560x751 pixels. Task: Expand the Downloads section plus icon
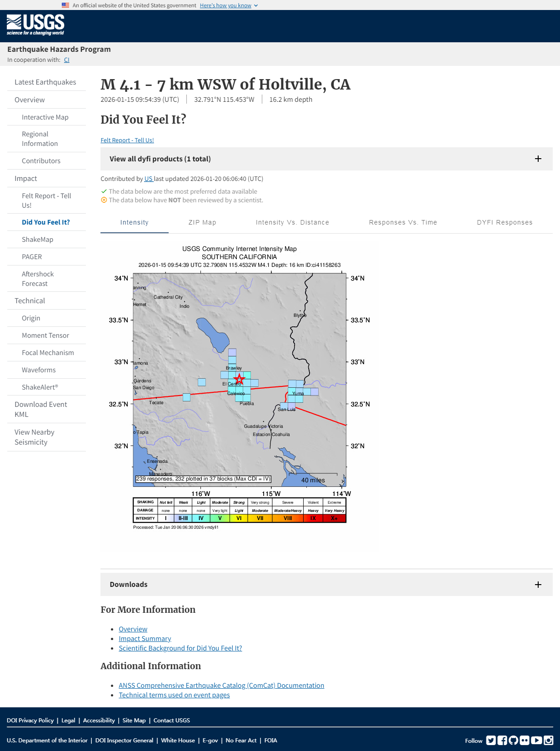(x=538, y=585)
